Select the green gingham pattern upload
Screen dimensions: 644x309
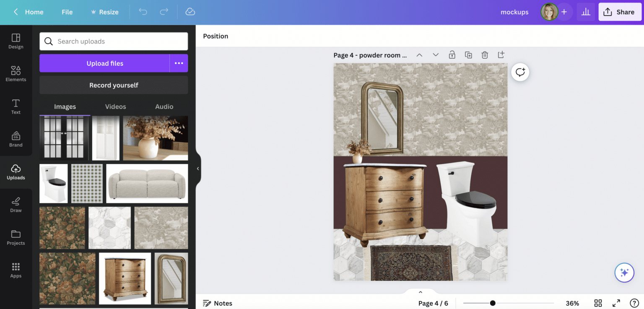(87, 184)
